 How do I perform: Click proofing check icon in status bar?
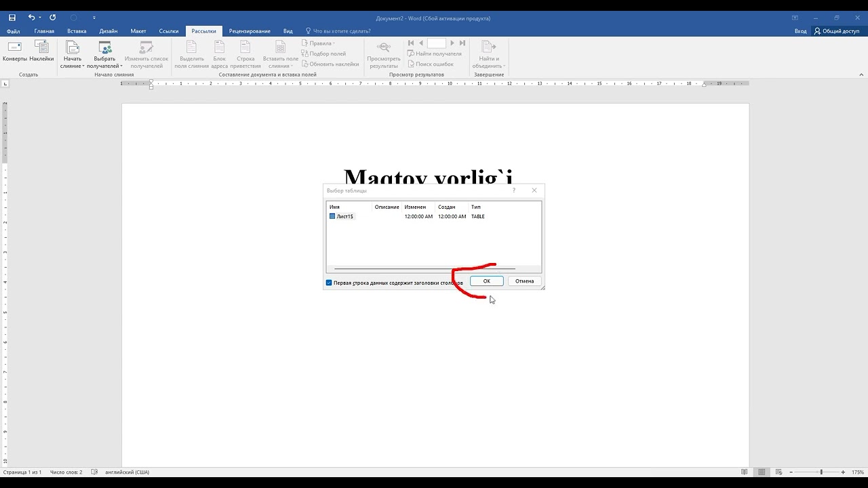(x=94, y=472)
